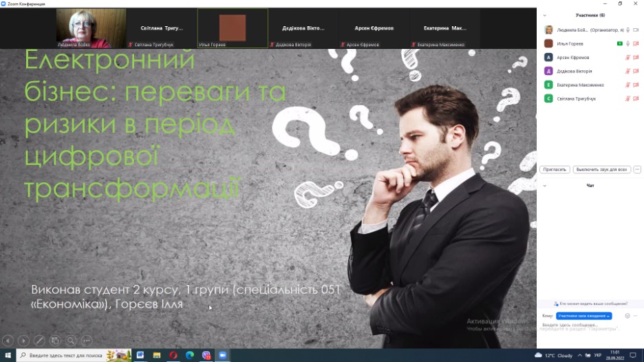Open the chat recipient dropdown Участники зала ожидания
Screen dimensions: 644x362
(583, 316)
